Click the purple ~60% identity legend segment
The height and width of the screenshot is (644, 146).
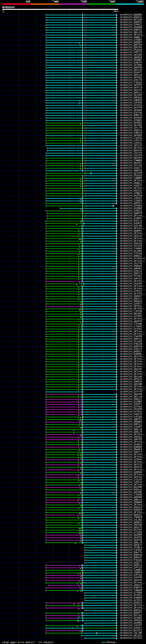73,4
